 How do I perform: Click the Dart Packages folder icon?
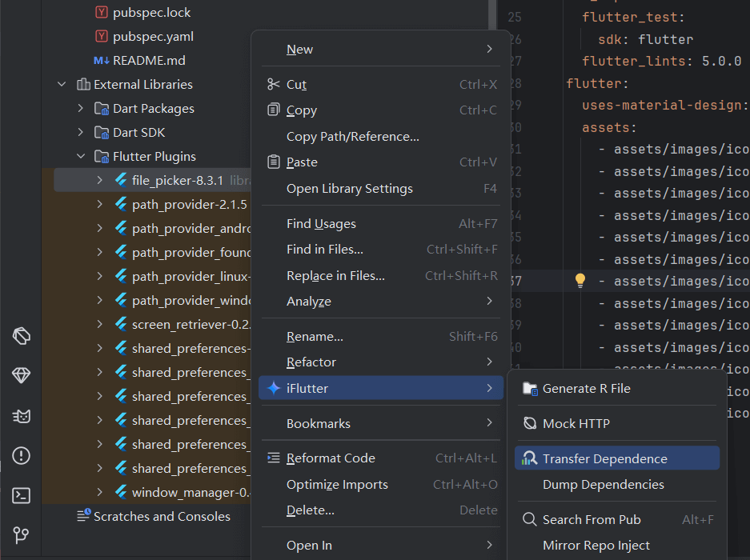[102, 109]
